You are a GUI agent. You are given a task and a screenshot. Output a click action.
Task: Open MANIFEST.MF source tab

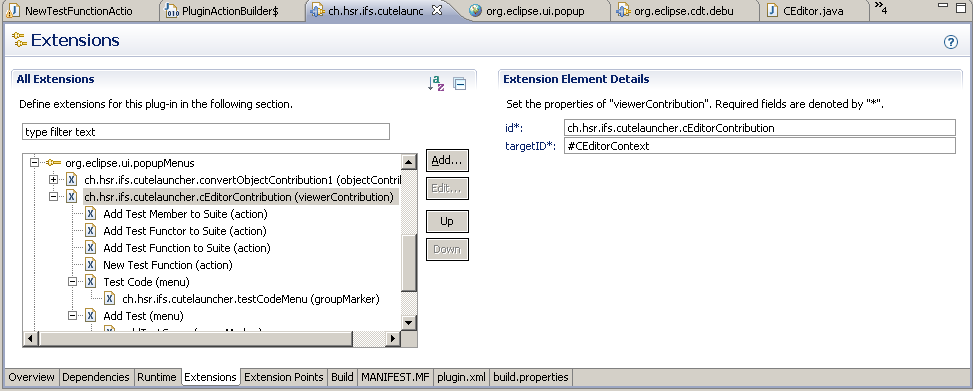pyautogui.click(x=395, y=377)
